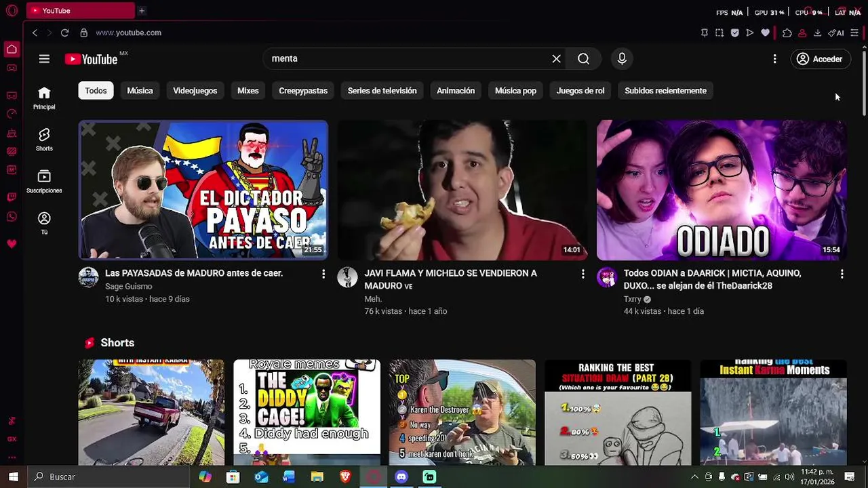
Task: Select the Creepypastas filter chip
Action: [x=303, y=91]
